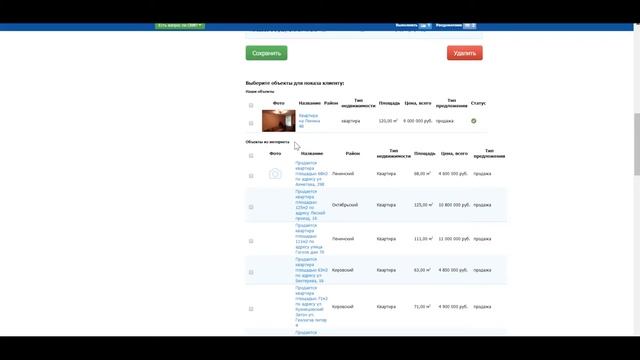Viewport: 640px width, 360px height.
Task: Click the 10 800 000 руб. price cell
Action: [454, 205]
